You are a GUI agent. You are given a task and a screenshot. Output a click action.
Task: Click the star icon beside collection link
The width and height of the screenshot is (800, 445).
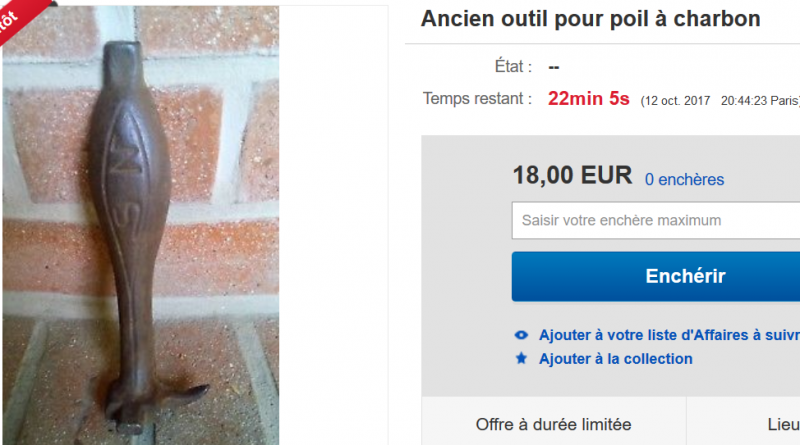[521, 358]
